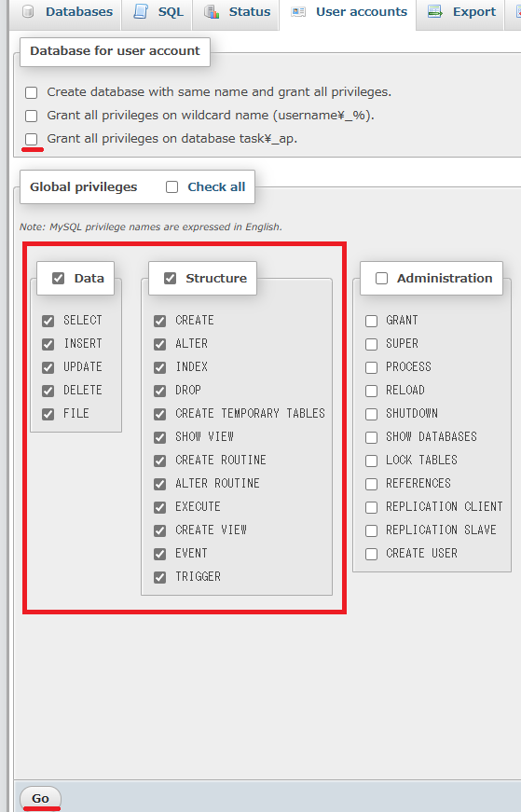Tick Create database with same name checkbox
The width and height of the screenshot is (521, 812).
[x=32, y=92]
